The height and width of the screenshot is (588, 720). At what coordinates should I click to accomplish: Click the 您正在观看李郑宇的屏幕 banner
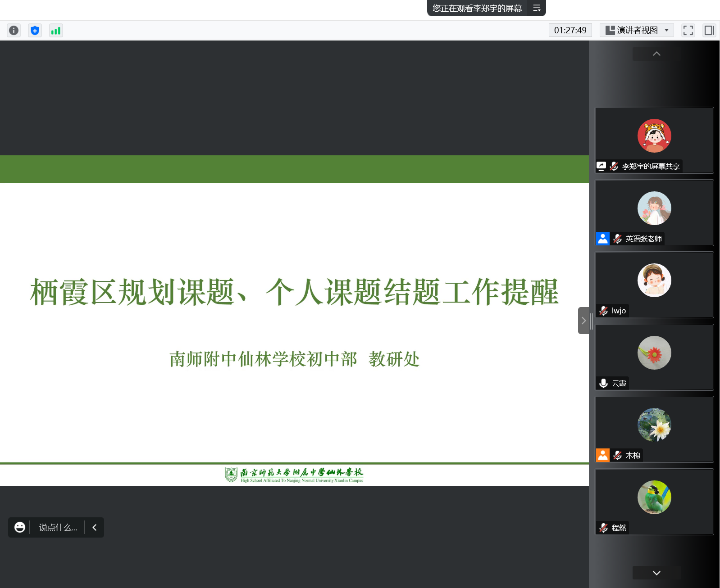pyautogui.click(x=477, y=8)
